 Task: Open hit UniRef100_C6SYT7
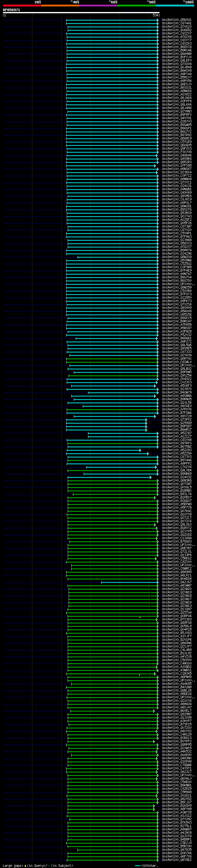(x=176, y=40)
